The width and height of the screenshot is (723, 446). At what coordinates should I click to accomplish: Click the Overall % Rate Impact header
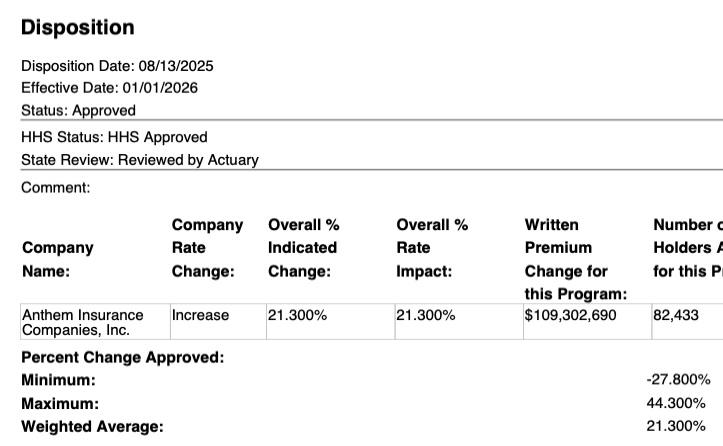[432, 248]
